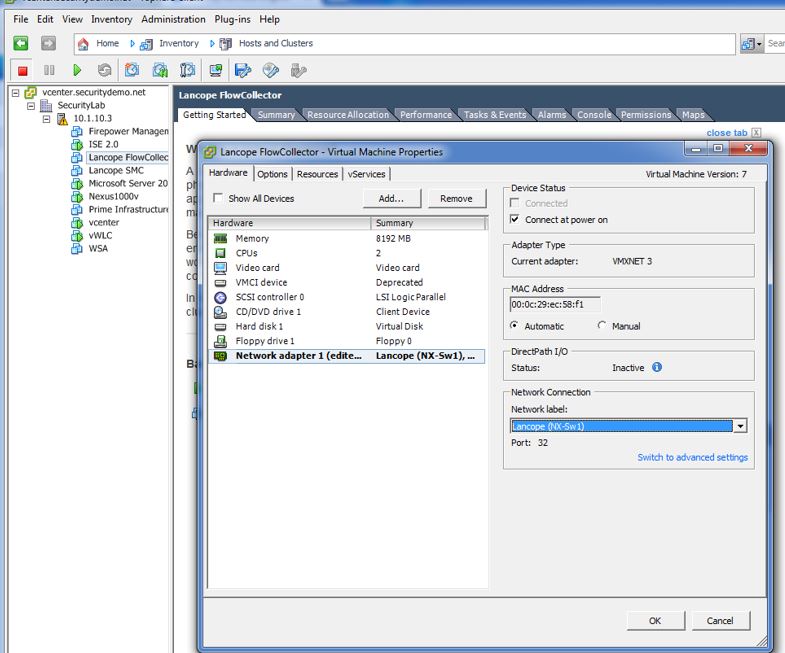Open the Help menu
The height and width of the screenshot is (653, 785).
tap(269, 19)
